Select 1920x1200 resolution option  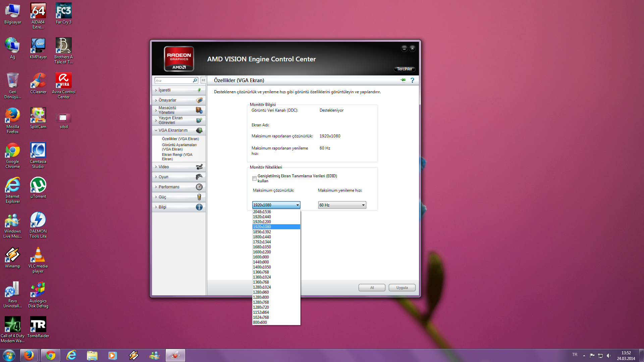click(276, 222)
